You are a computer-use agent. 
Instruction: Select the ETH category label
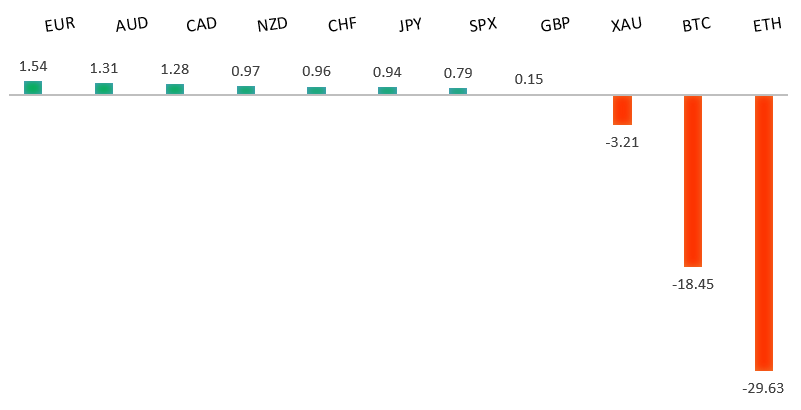[x=767, y=25]
